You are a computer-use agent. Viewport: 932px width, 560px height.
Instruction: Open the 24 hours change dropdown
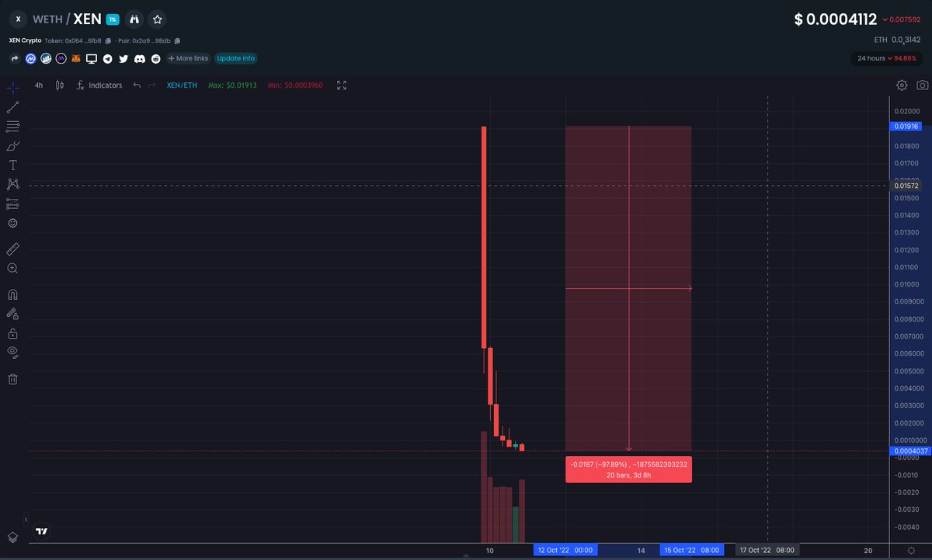click(887, 58)
